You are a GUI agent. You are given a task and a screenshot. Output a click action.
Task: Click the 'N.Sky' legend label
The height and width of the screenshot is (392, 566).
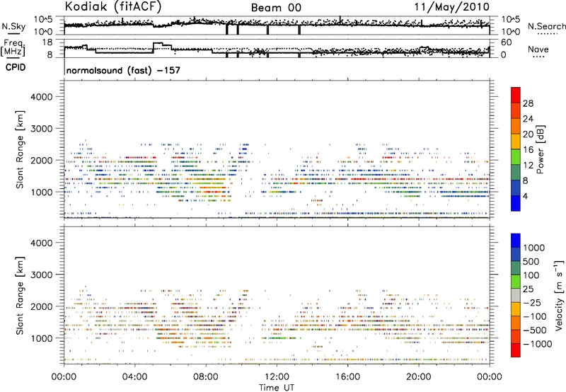pos(13,26)
